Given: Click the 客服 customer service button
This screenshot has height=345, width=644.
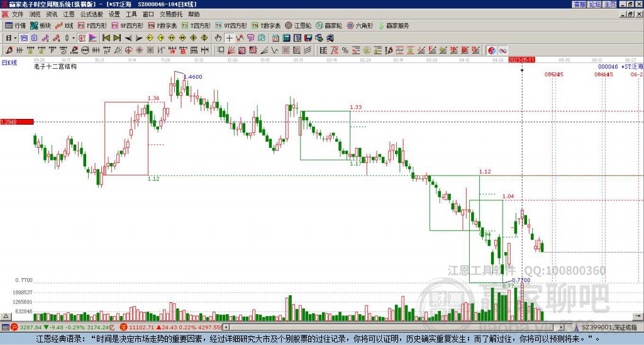Looking at the screenshot, I should point(579,4).
